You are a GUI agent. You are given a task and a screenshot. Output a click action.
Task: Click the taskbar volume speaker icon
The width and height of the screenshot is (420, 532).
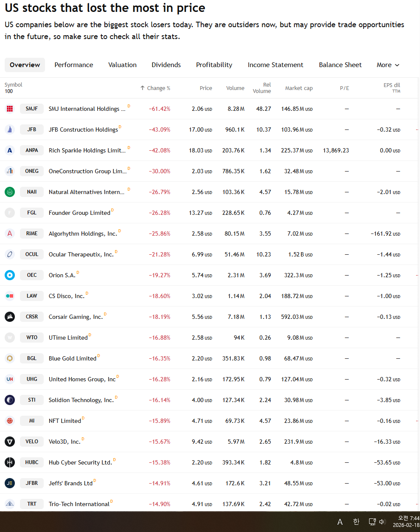click(x=382, y=522)
